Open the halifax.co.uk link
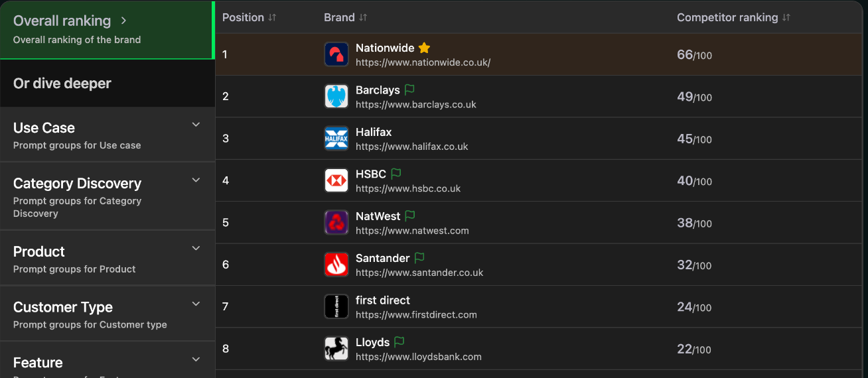This screenshot has height=378, width=868. [x=412, y=147]
